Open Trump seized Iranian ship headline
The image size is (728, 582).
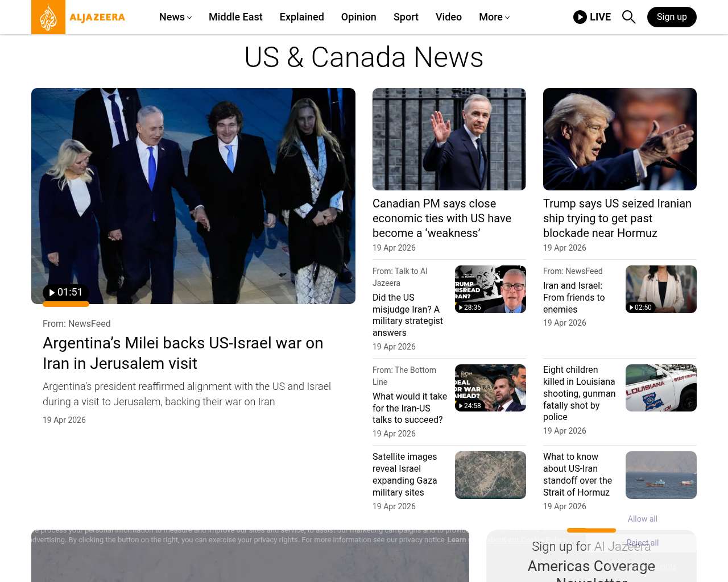point(617,218)
